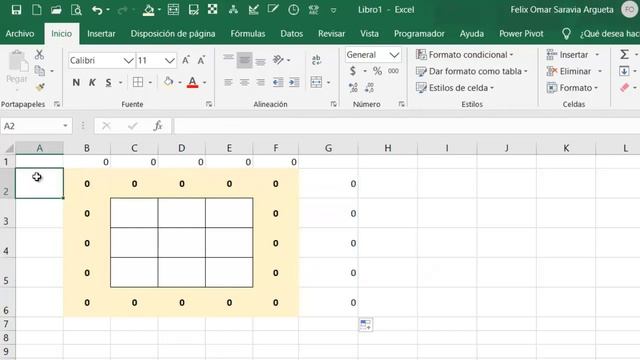
Task: Open the fill color dropdown arrow
Action: point(180,83)
